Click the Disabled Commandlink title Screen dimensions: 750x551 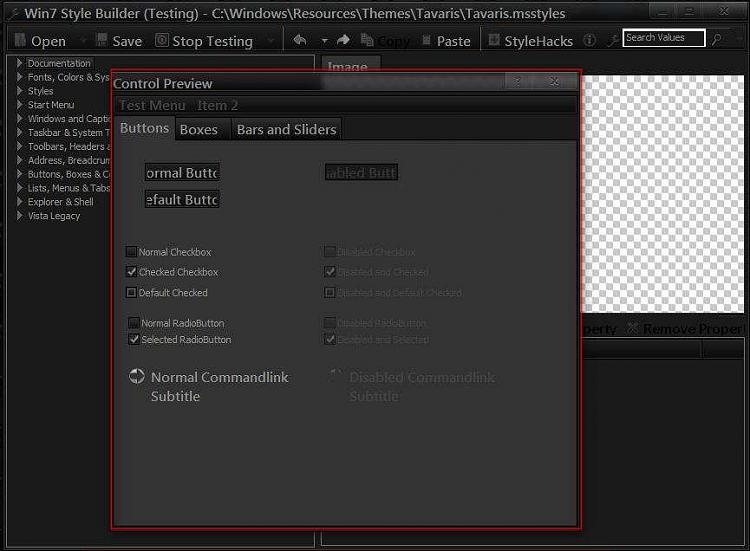pos(422,377)
